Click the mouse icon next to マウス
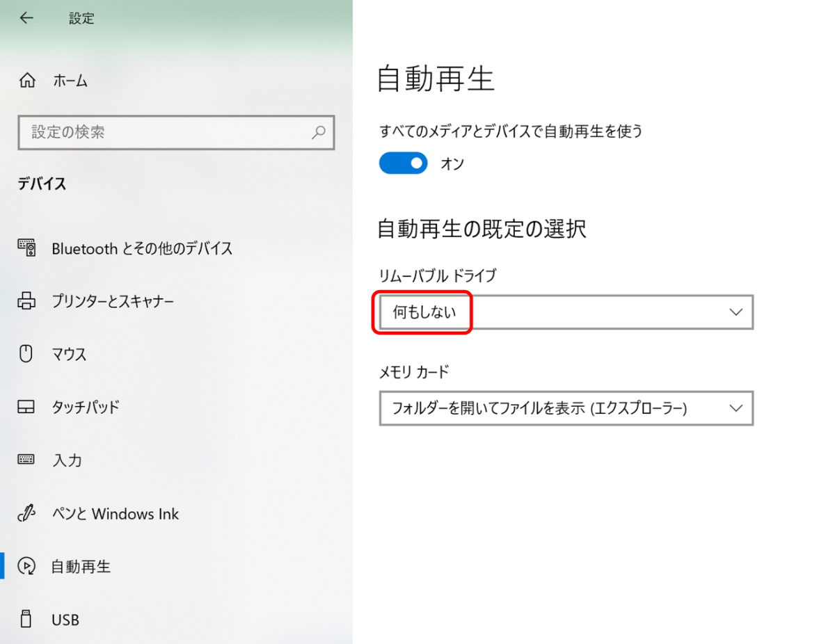 pyautogui.click(x=26, y=354)
